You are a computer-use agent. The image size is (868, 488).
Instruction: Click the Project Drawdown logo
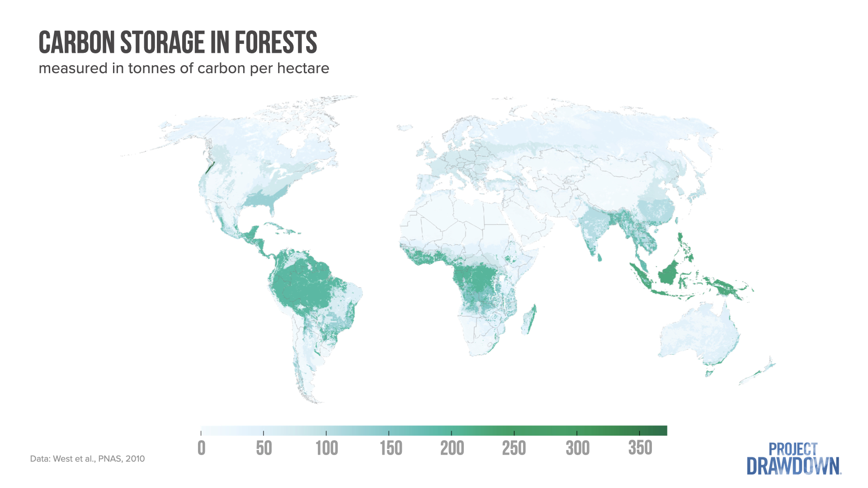[794, 459]
